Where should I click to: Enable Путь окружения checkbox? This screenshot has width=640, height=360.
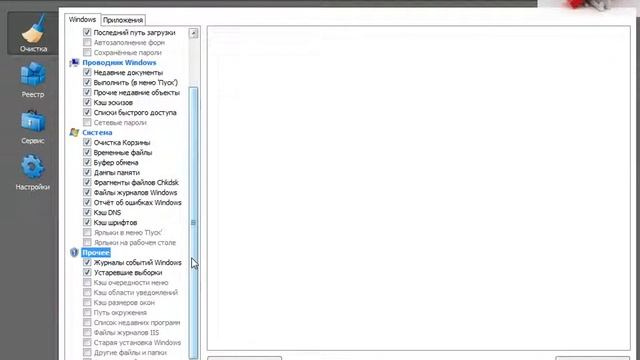pos(87,312)
